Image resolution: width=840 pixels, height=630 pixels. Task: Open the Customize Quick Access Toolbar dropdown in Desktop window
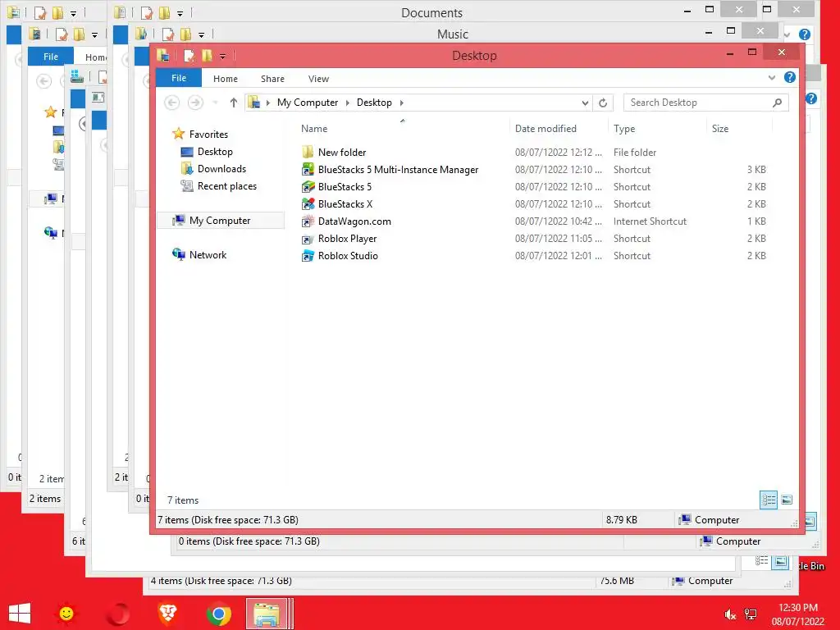click(222, 56)
